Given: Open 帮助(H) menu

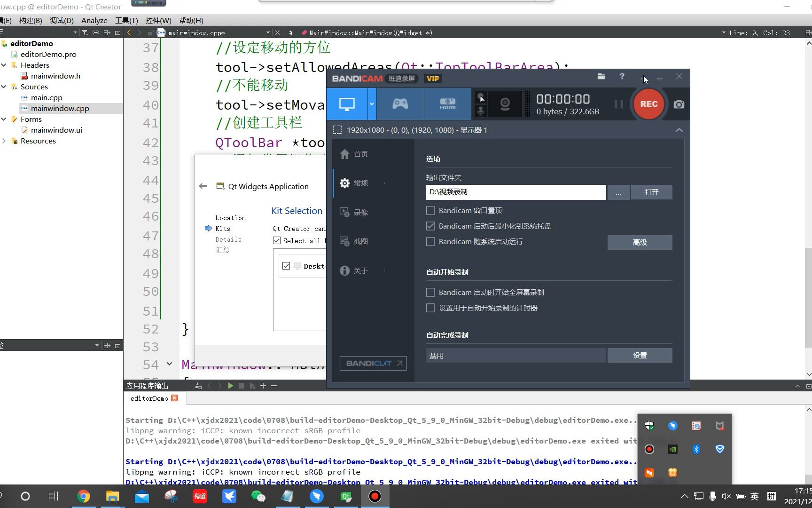Looking at the screenshot, I should point(191,20).
